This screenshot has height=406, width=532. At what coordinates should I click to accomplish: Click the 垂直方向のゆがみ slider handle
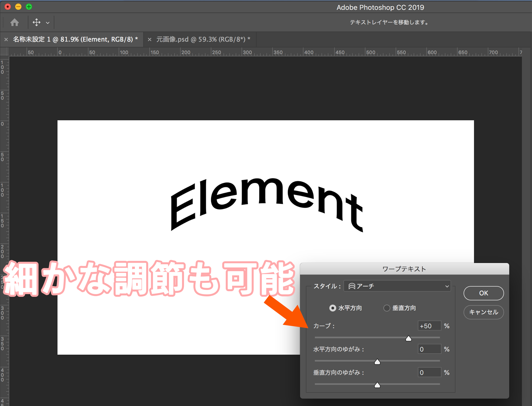377,385
